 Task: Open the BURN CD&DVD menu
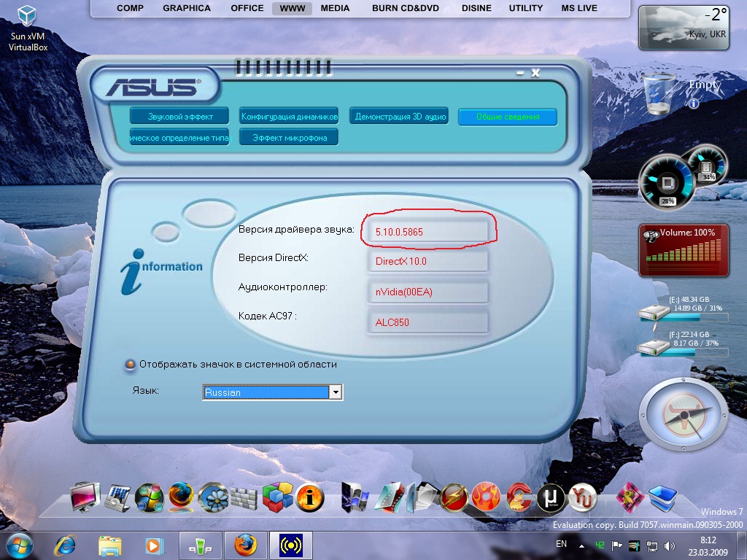pyautogui.click(x=406, y=8)
